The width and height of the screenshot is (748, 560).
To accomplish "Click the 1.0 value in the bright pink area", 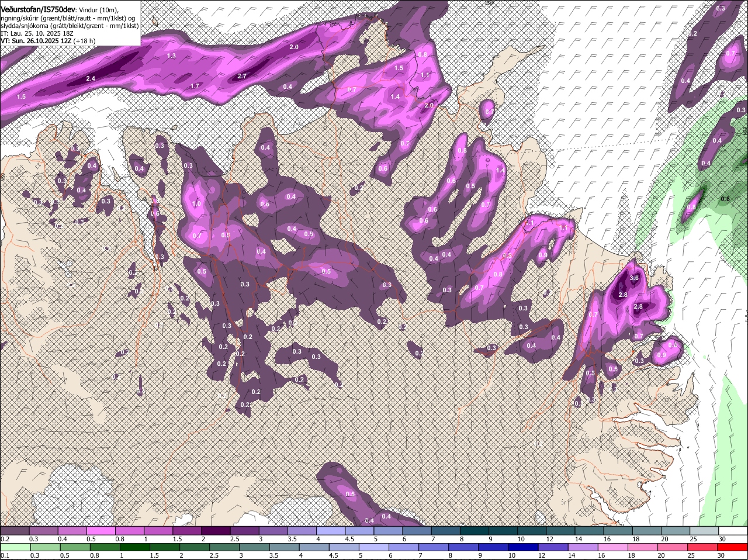I will coord(196,203).
